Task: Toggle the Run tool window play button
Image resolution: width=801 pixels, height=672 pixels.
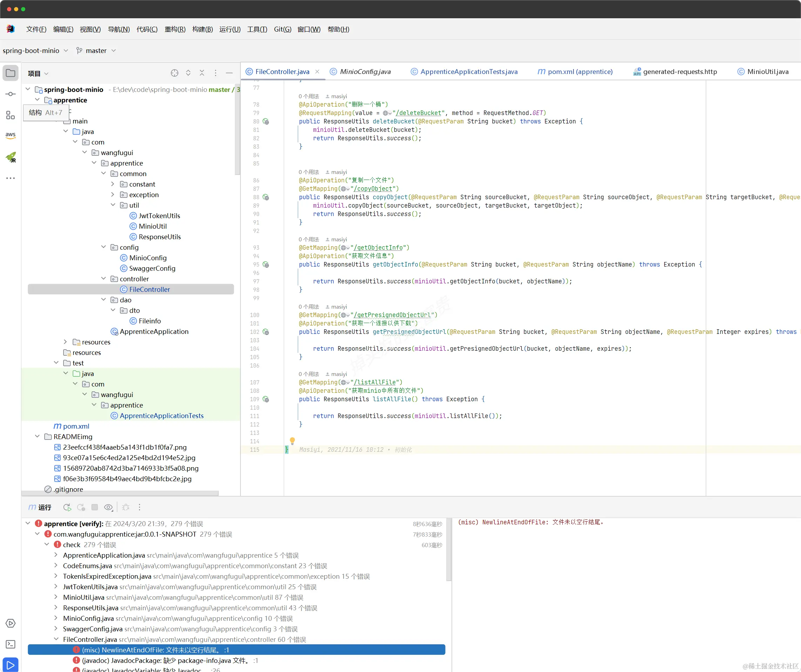Action: click(x=10, y=664)
